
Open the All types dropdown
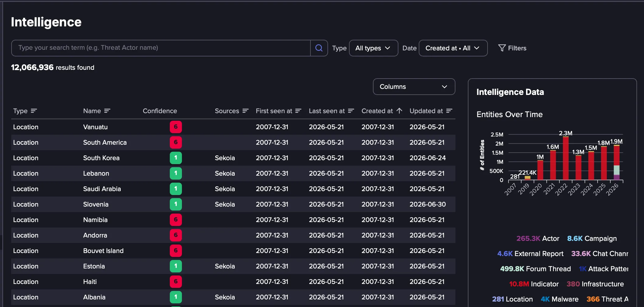(x=374, y=48)
